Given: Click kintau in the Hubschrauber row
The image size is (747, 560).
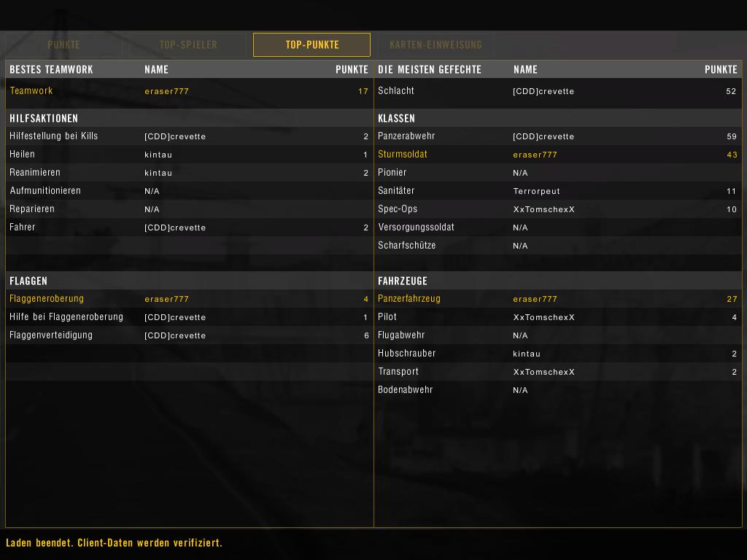Looking at the screenshot, I should pos(527,354).
